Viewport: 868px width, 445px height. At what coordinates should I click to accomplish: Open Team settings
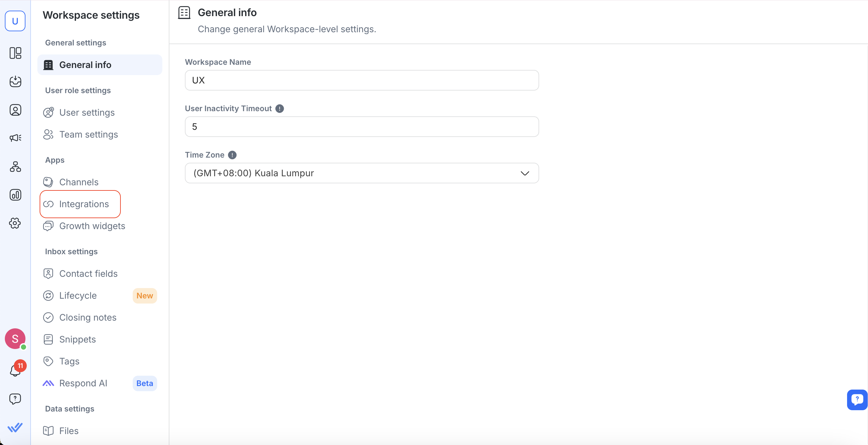[x=88, y=134]
